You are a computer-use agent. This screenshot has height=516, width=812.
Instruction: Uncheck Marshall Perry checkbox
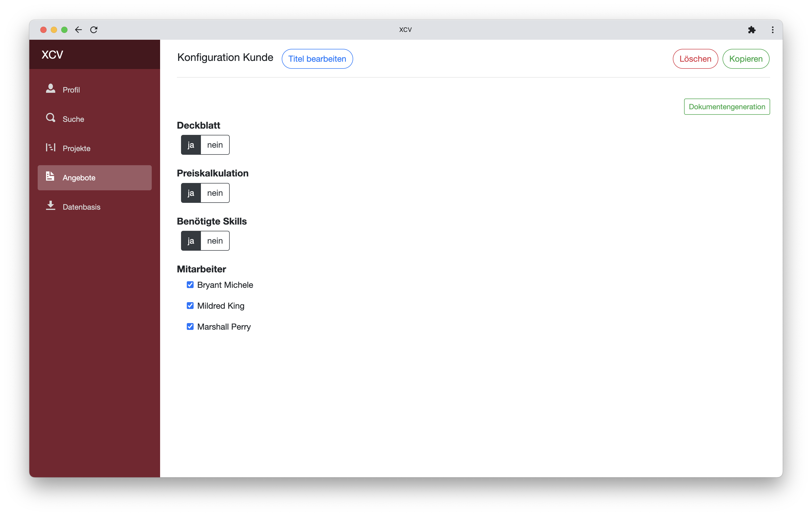point(190,326)
